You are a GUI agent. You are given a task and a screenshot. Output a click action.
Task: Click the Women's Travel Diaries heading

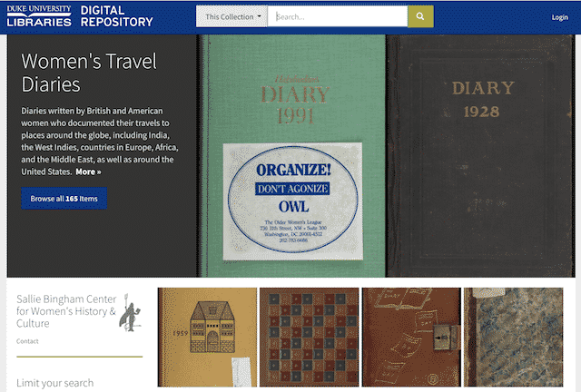[89, 73]
